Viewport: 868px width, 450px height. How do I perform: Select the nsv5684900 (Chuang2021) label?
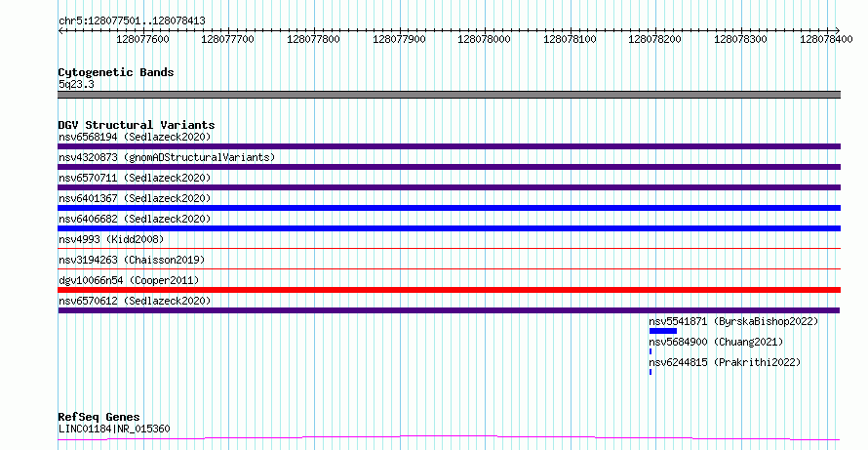tap(716, 342)
